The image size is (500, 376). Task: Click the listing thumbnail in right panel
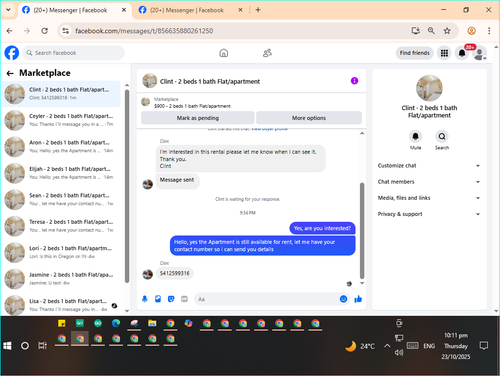coord(429,88)
